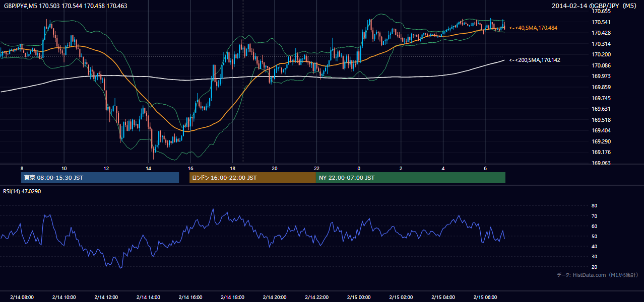Click the 2/15 00:00 date label

coord(358,297)
